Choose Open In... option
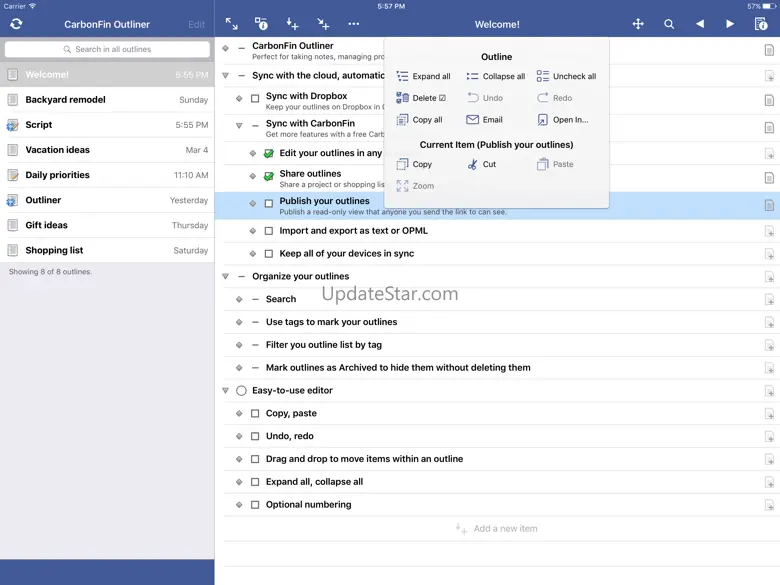 point(563,120)
